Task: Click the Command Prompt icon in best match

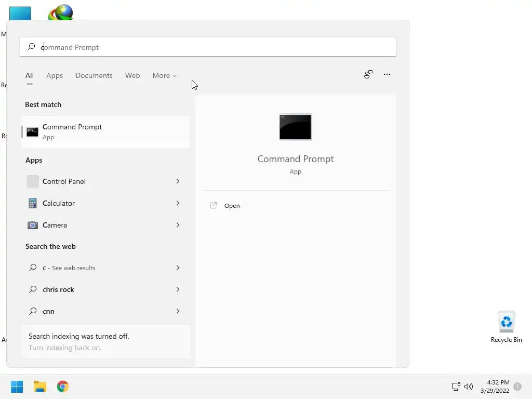Action: pyautogui.click(x=32, y=131)
